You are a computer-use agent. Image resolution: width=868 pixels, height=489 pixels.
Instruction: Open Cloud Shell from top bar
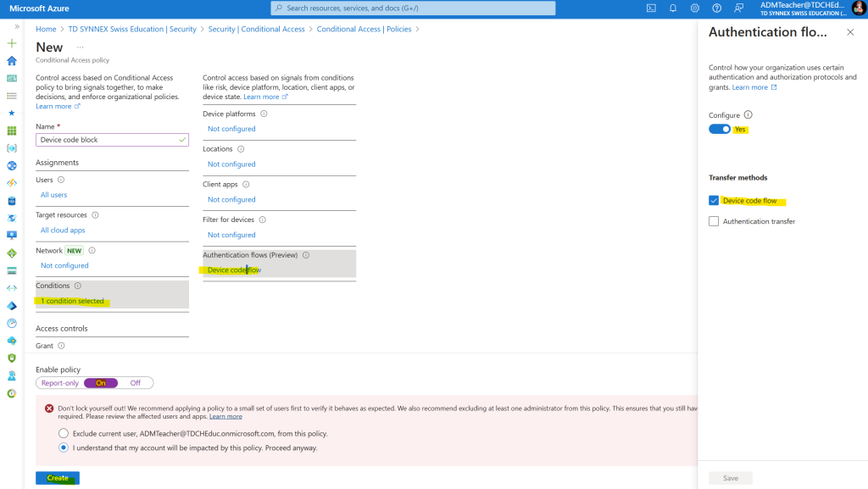[651, 8]
